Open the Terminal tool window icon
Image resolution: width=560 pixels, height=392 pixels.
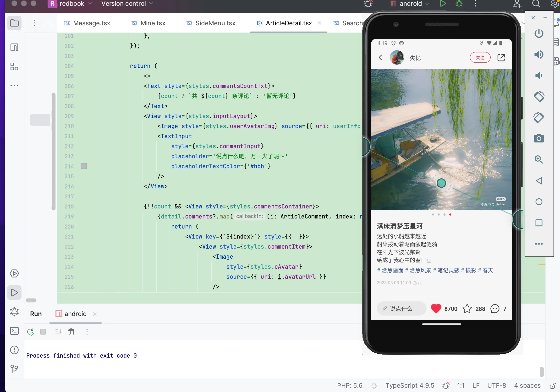click(x=14, y=331)
